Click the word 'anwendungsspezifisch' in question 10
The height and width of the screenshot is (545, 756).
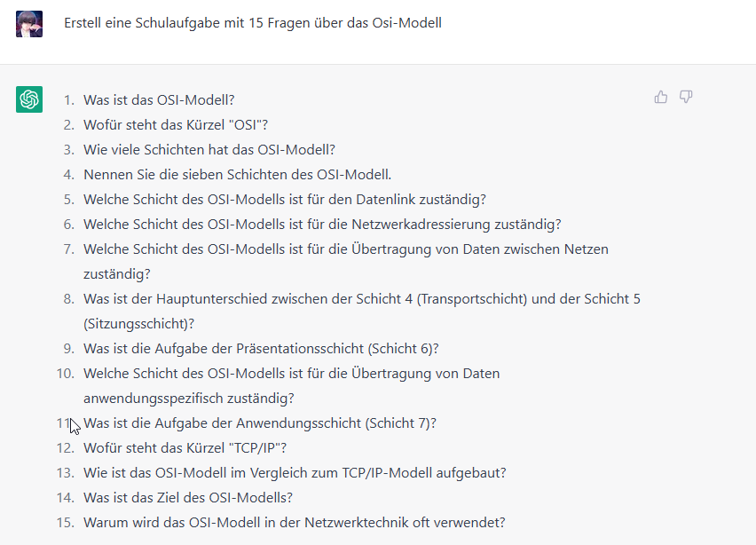click(x=146, y=399)
